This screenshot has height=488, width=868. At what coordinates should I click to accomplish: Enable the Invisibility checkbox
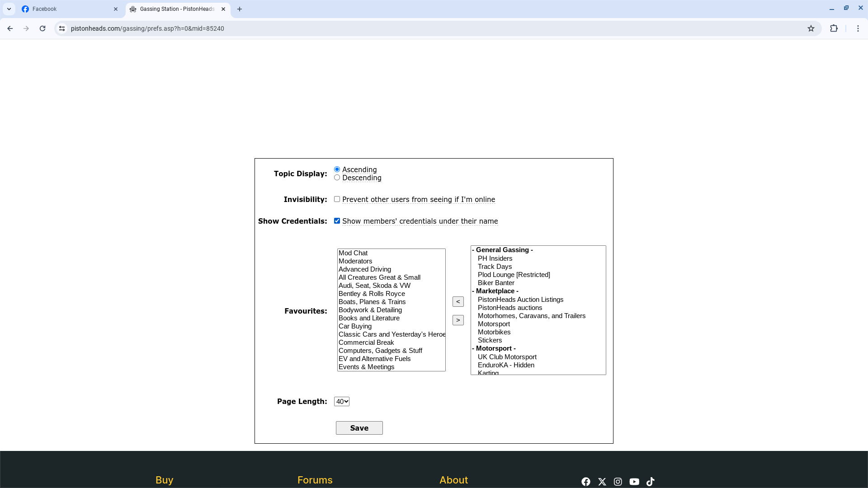pyautogui.click(x=337, y=199)
